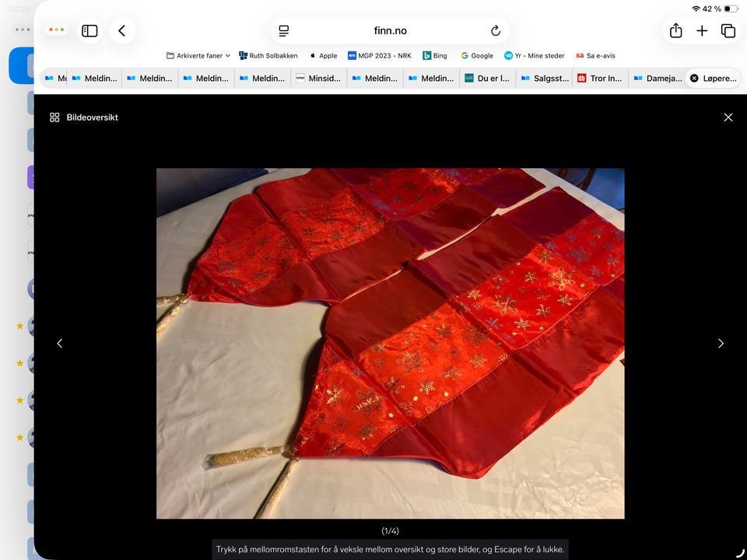The width and height of the screenshot is (747, 560).
Task: Reload the finn.no page
Action: point(496,31)
